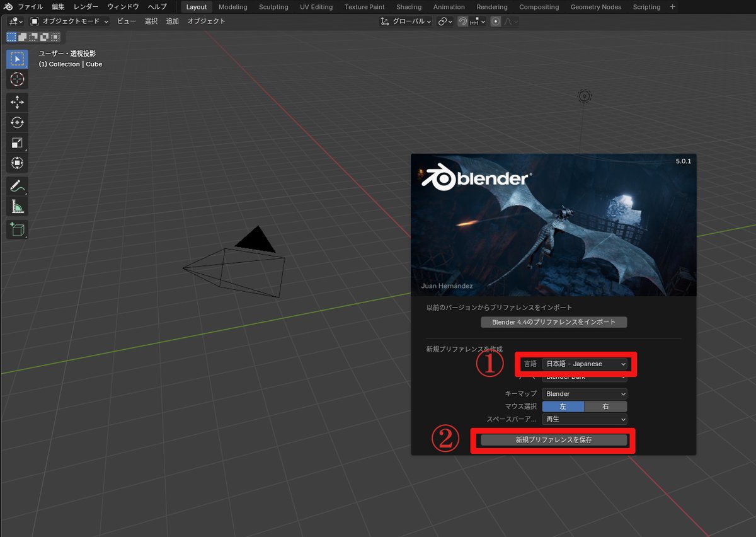Select the Add Cube tool

(17, 229)
